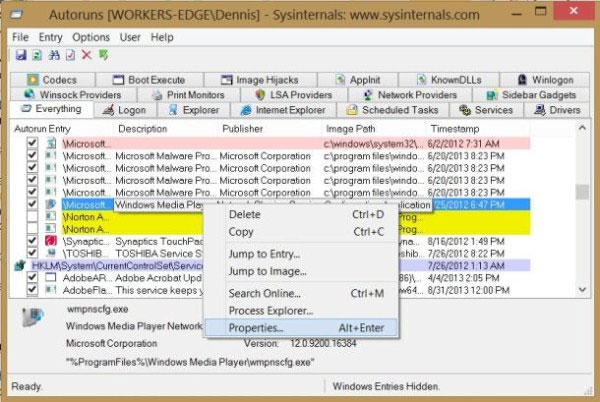Viewport: 600px width, 402px height.
Task: Sort by Publisher column header
Action: (271, 129)
